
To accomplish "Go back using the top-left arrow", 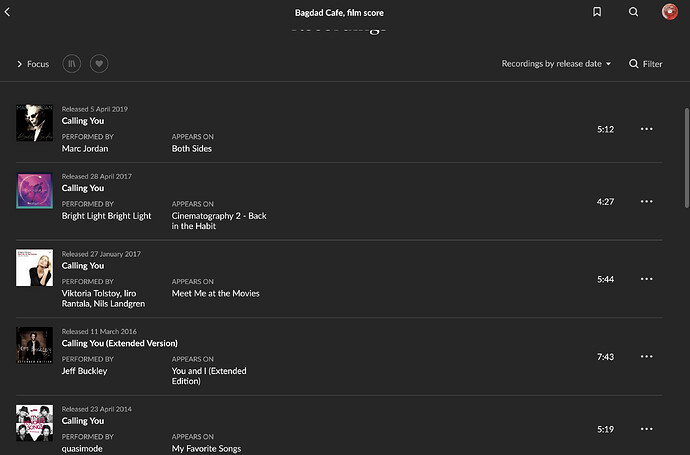I will pos(9,12).
